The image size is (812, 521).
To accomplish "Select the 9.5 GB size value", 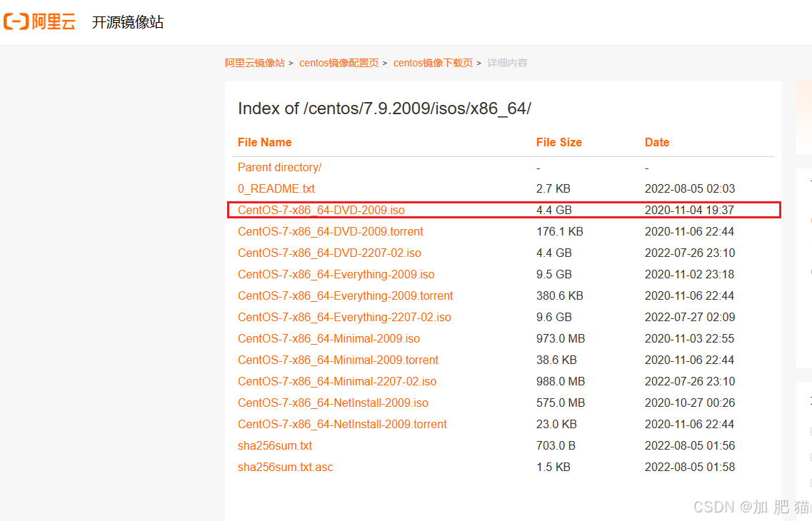I will pyautogui.click(x=554, y=275).
